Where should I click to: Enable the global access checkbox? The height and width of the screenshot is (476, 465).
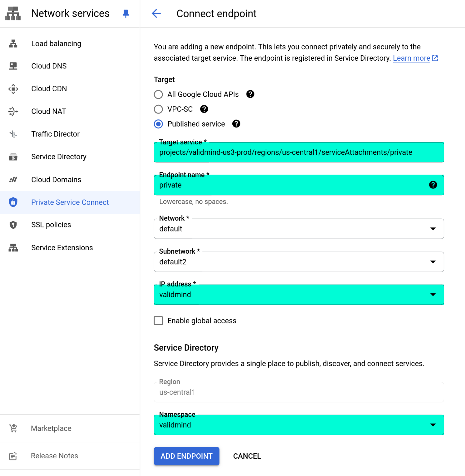coord(158,321)
